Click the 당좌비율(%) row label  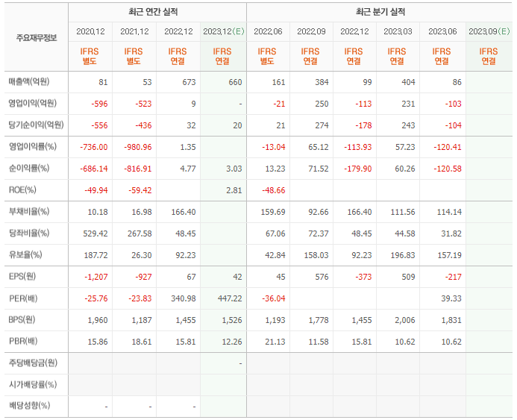[29, 233]
